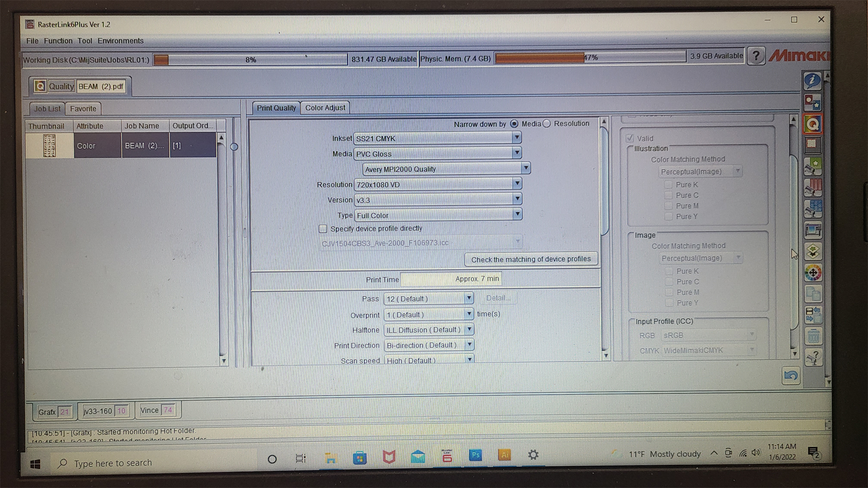Toggle Illustration Pure K checkbox
The image size is (868, 488).
pos(668,185)
